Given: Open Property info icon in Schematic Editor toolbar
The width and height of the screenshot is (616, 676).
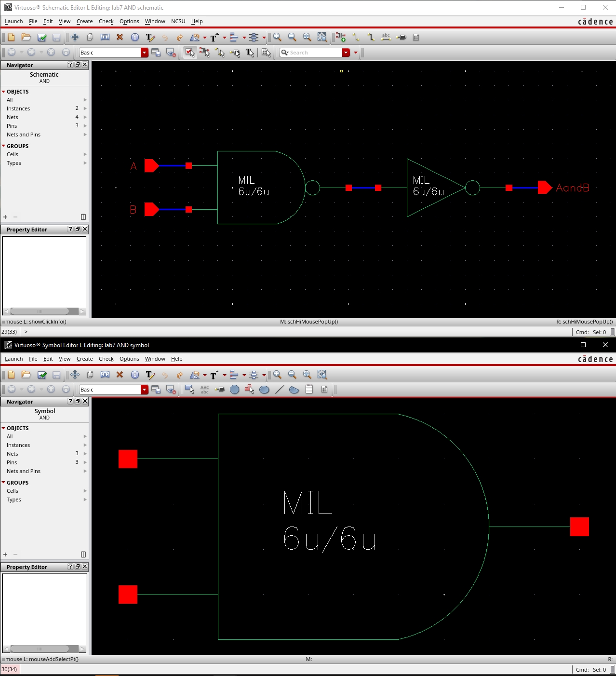Looking at the screenshot, I should (x=135, y=37).
